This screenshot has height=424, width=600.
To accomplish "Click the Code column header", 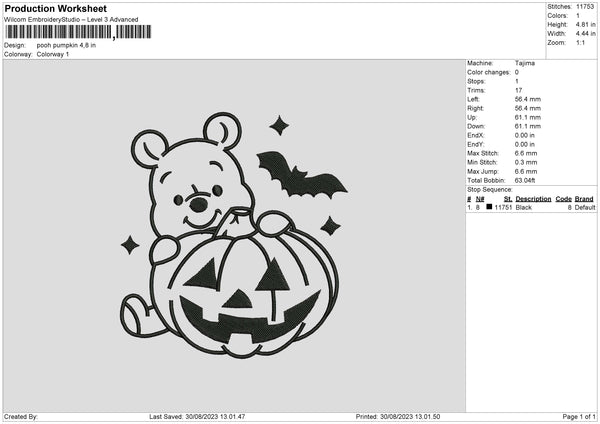I will point(563,199).
